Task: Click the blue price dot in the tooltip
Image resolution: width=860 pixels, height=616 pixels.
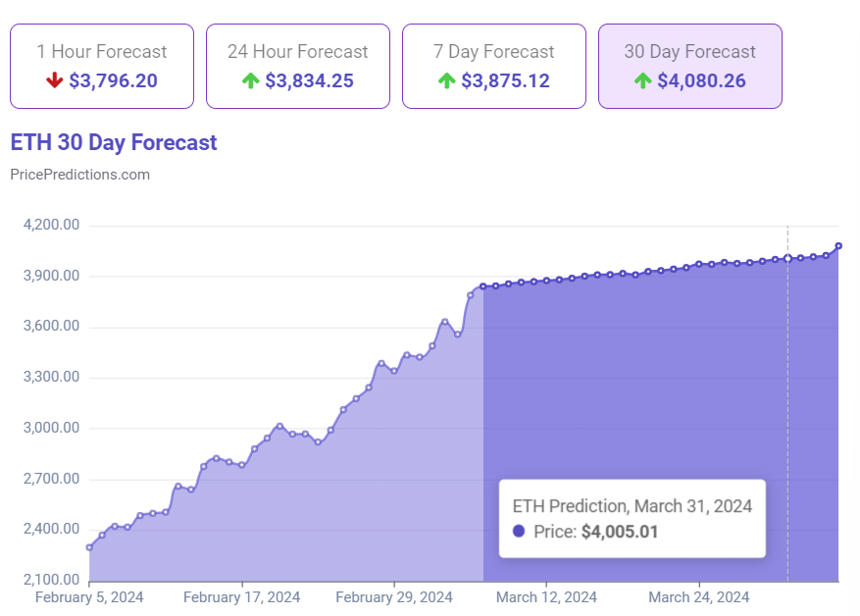Action: click(x=520, y=532)
